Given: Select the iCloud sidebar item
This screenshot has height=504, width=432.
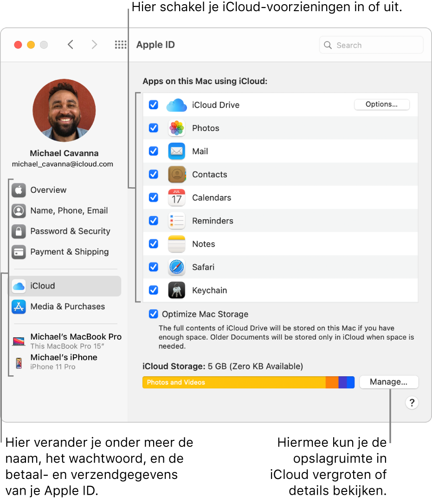Looking at the screenshot, I should pos(65,286).
